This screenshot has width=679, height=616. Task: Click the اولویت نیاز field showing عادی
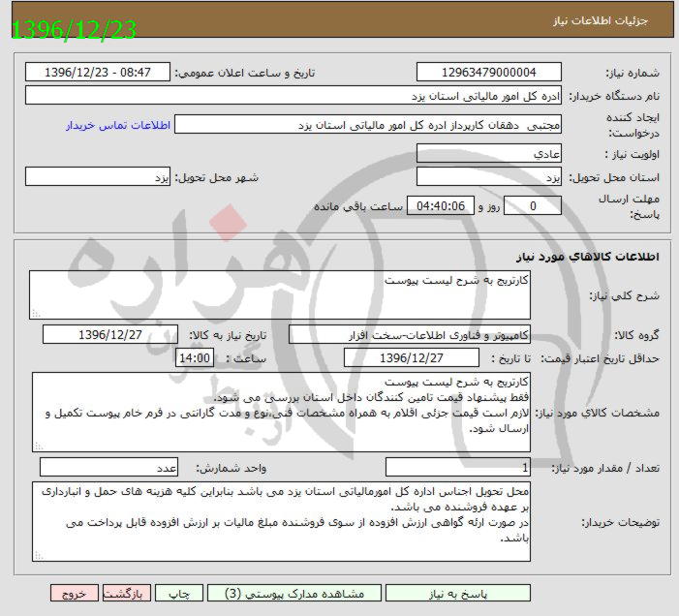coord(489,153)
